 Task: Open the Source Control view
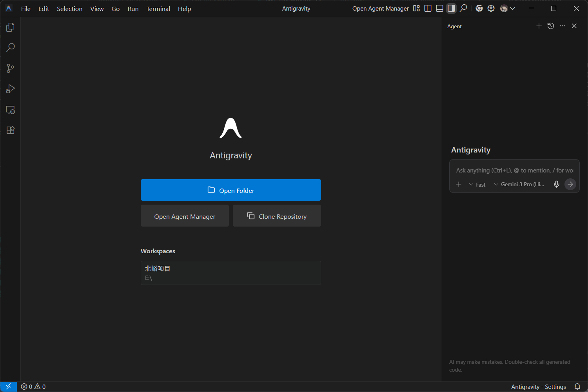pos(11,69)
